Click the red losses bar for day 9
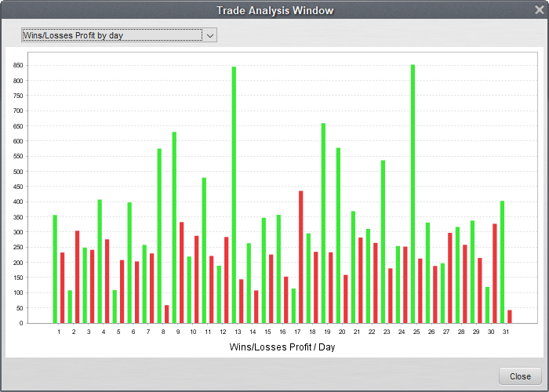 tap(182, 272)
